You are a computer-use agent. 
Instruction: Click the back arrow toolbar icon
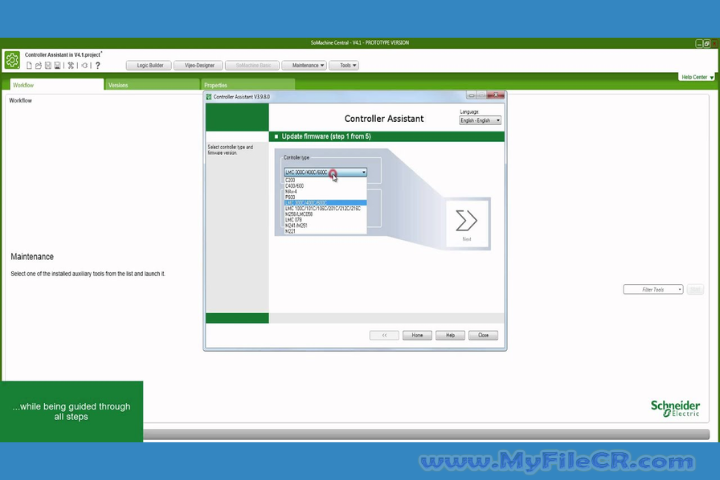84,66
